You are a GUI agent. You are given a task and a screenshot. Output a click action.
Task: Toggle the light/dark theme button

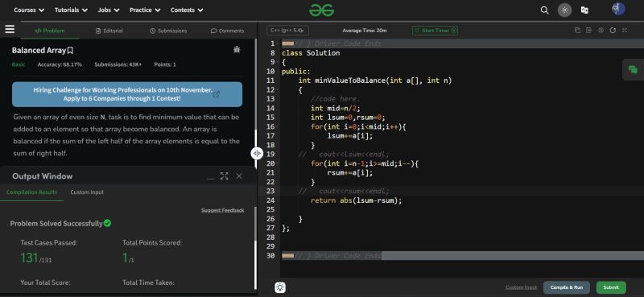click(565, 10)
